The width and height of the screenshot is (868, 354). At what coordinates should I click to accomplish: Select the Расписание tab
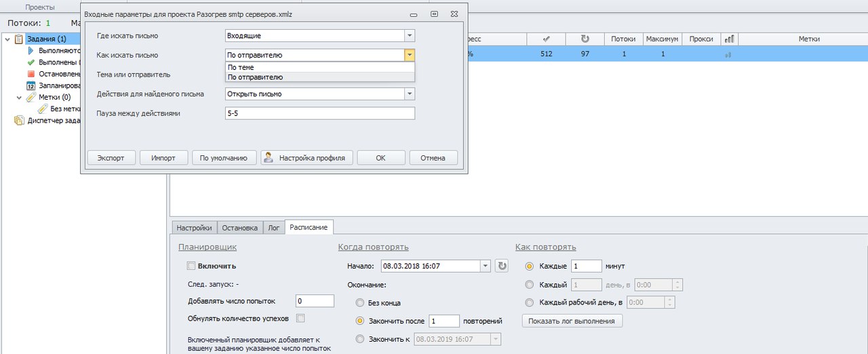(x=309, y=227)
